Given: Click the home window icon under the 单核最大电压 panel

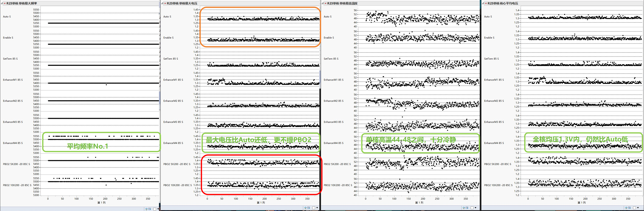Looking at the screenshot, I should click(x=305, y=208).
